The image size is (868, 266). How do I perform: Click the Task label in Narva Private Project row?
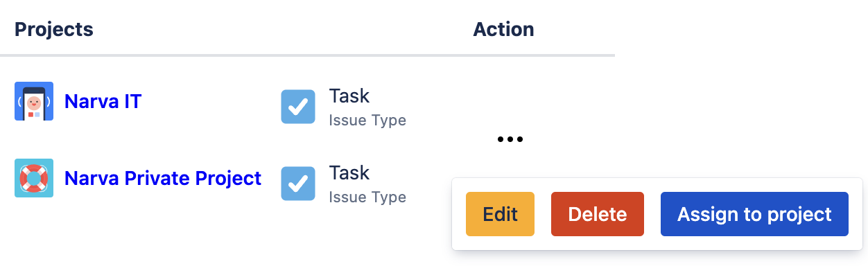pyautogui.click(x=349, y=172)
